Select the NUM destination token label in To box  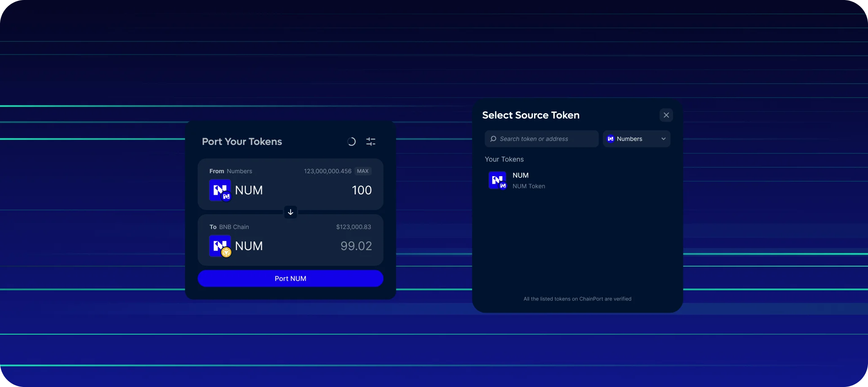pos(249,246)
